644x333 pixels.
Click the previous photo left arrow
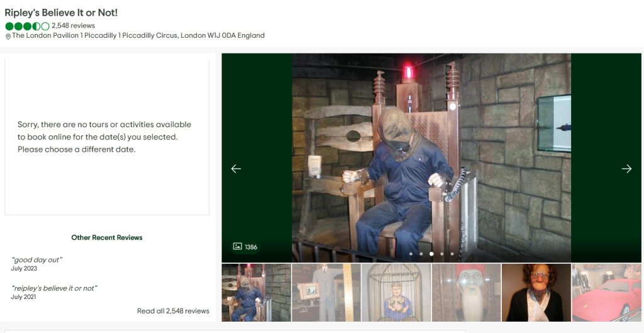click(236, 169)
